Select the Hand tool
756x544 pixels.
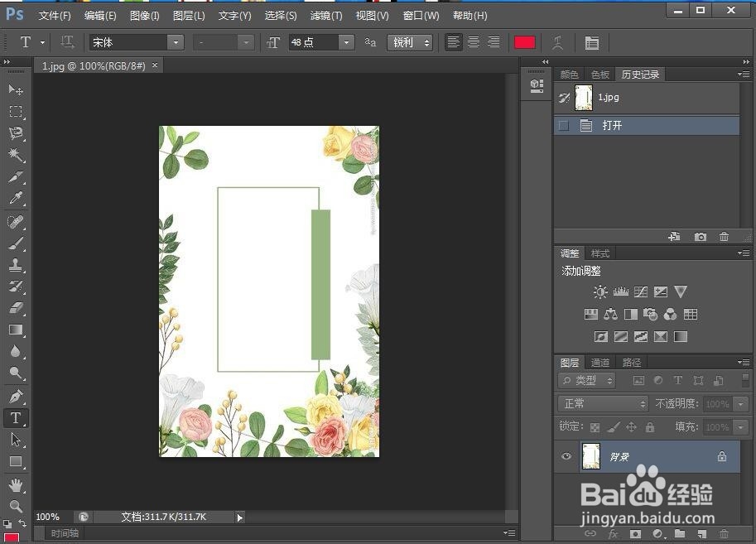click(16, 484)
